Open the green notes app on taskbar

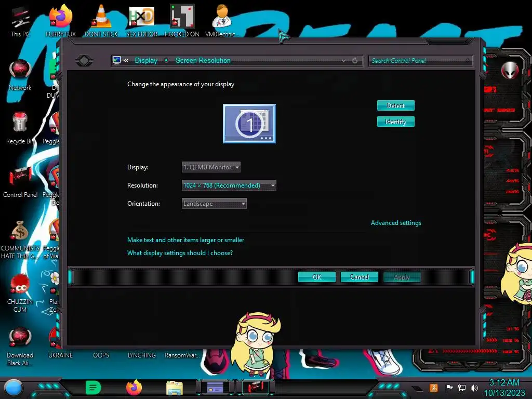click(x=93, y=388)
